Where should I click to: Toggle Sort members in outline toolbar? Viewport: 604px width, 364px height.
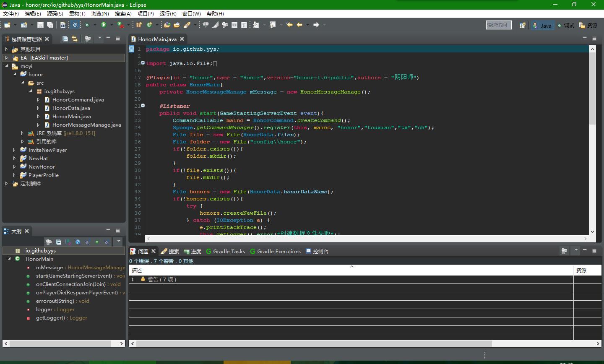tap(68, 242)
